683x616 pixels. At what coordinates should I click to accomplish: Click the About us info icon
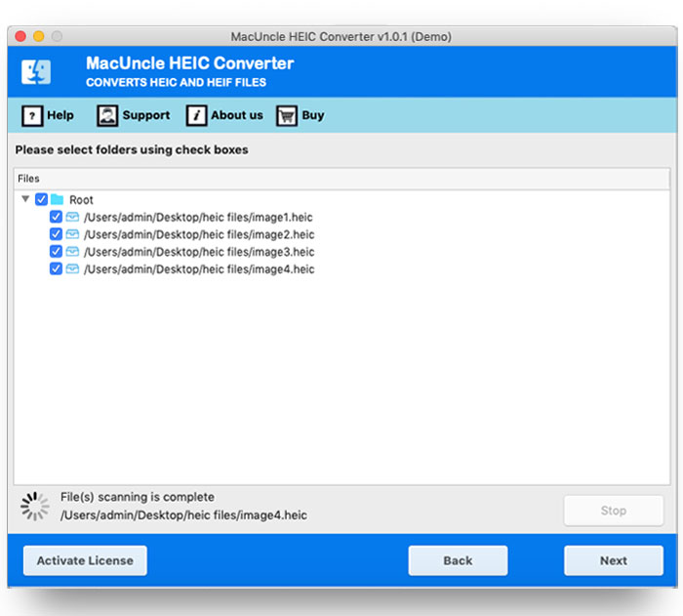tap(196, 116)
